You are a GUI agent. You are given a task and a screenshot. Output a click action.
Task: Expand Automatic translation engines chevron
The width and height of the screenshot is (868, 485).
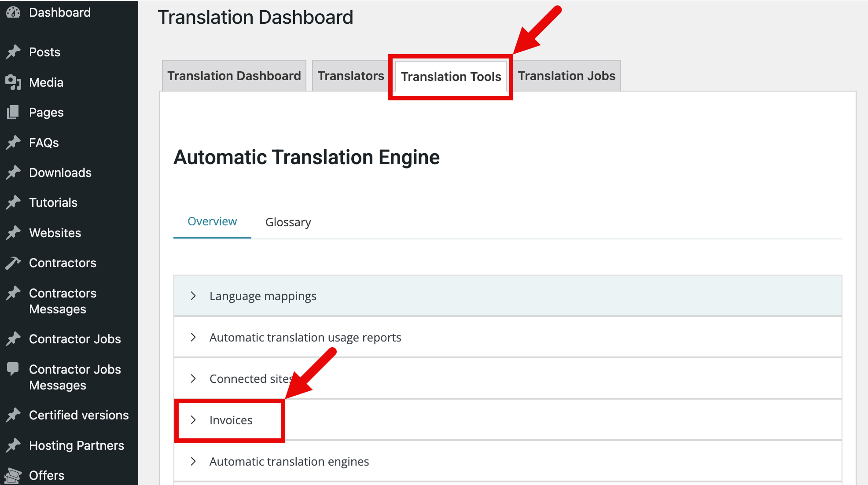(x=193, y=461)
